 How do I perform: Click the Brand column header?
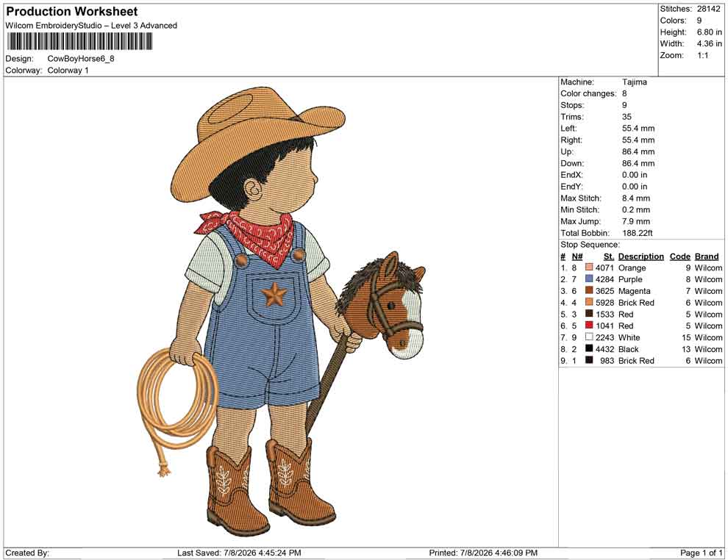click(x=707, y=256)
